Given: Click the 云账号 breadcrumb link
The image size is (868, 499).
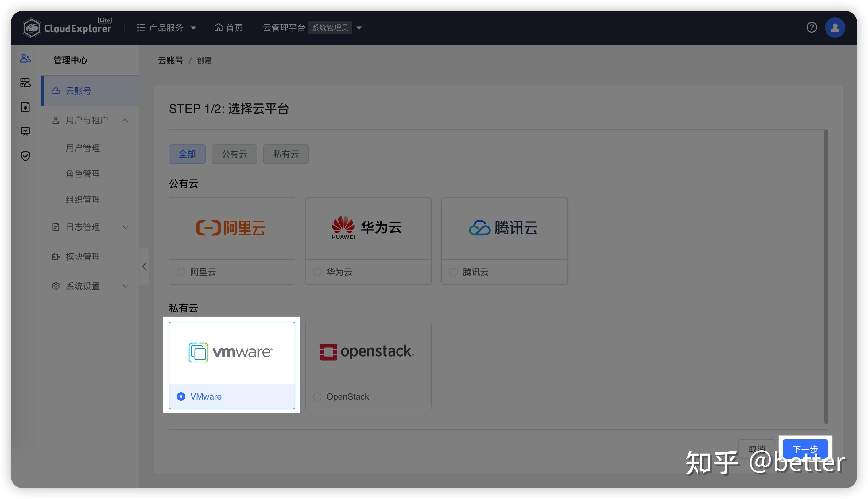Looking at the screenshot, I should [170, 60].
